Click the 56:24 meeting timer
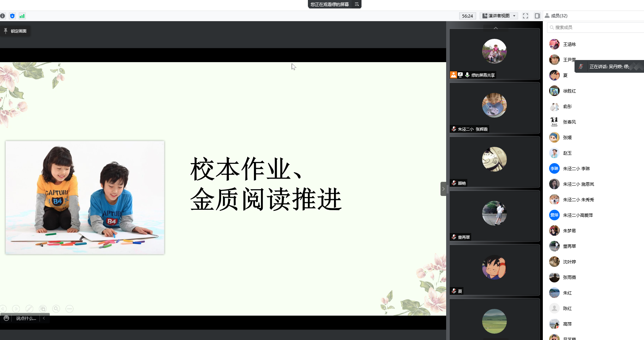This screenshot has height=340, width=644. coord(467,16)
